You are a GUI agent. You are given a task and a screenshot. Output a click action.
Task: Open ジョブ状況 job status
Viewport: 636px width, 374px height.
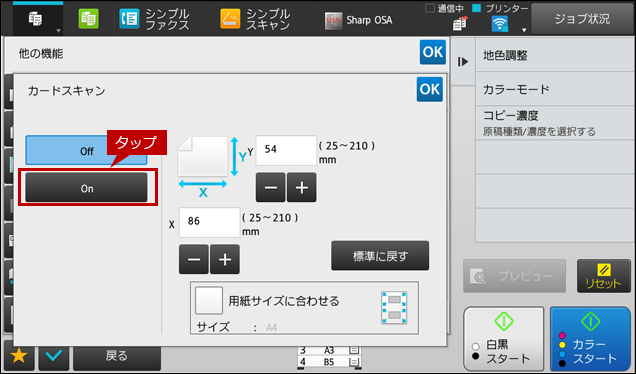582,19
